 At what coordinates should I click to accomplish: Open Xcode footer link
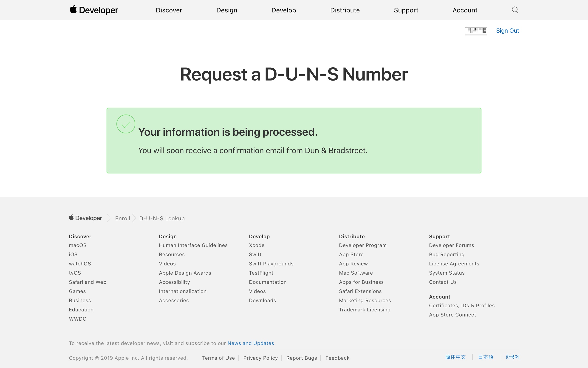click(x=257, y=245)
